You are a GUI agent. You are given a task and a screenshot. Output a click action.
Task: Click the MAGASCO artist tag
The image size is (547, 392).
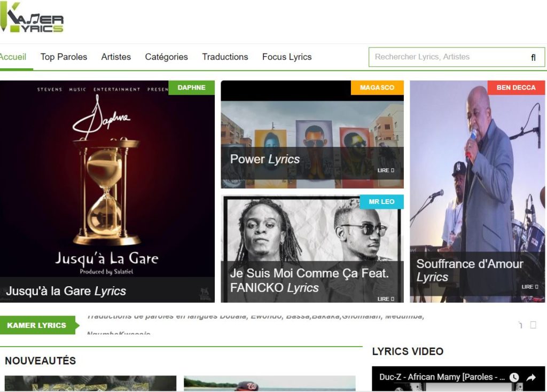click(377, 88)
